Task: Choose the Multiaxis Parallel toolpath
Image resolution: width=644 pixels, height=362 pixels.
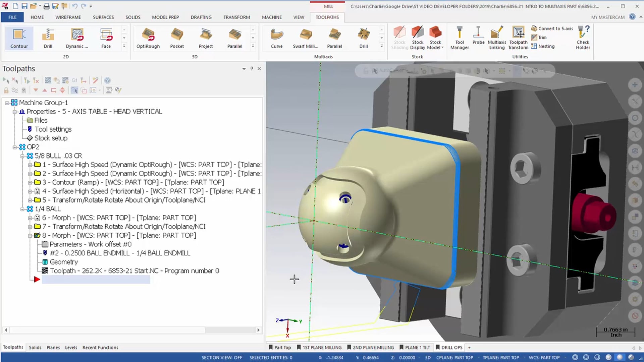Action: (x=334, y=39)
